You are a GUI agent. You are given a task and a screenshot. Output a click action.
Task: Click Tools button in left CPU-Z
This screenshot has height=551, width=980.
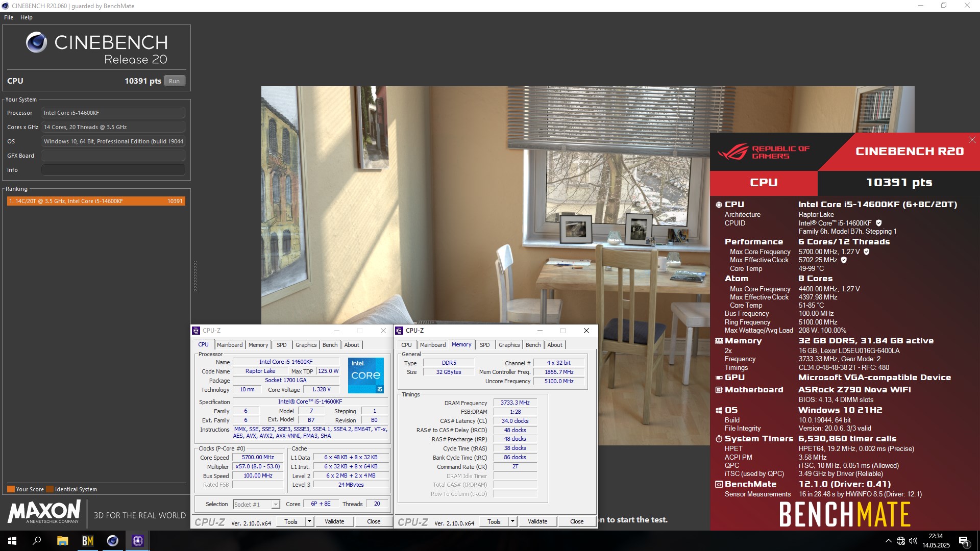coord(291,521)
